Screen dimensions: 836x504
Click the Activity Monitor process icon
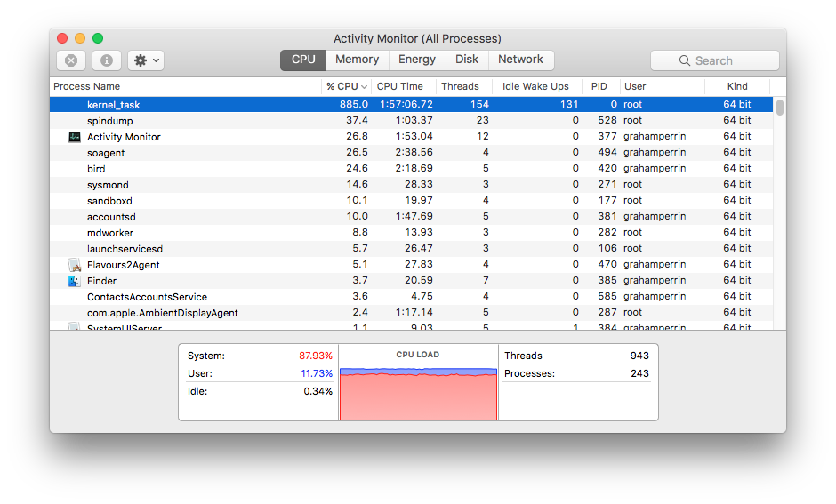[75, 137]
